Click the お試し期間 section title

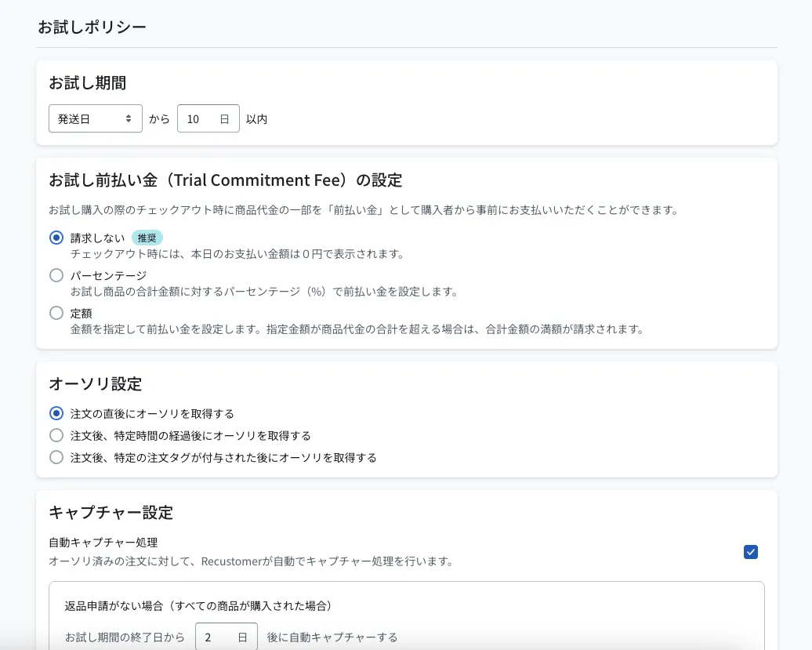click(x=88, y=83)
